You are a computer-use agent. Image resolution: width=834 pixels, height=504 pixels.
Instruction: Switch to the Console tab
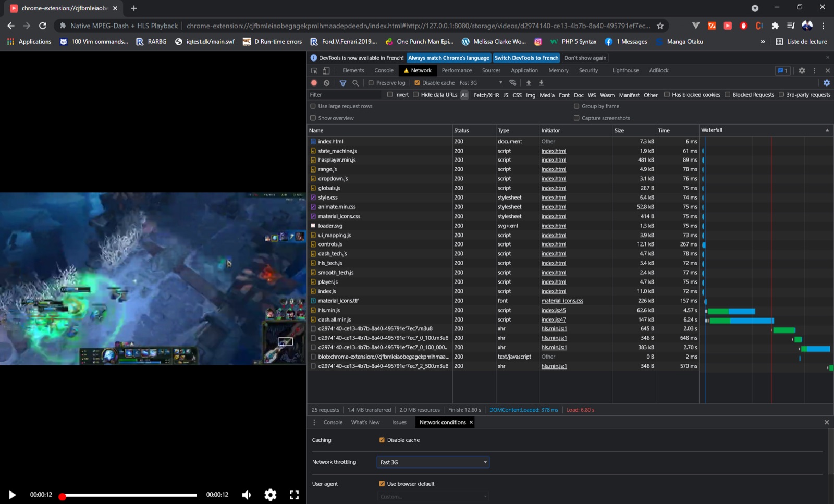[384, 70]
